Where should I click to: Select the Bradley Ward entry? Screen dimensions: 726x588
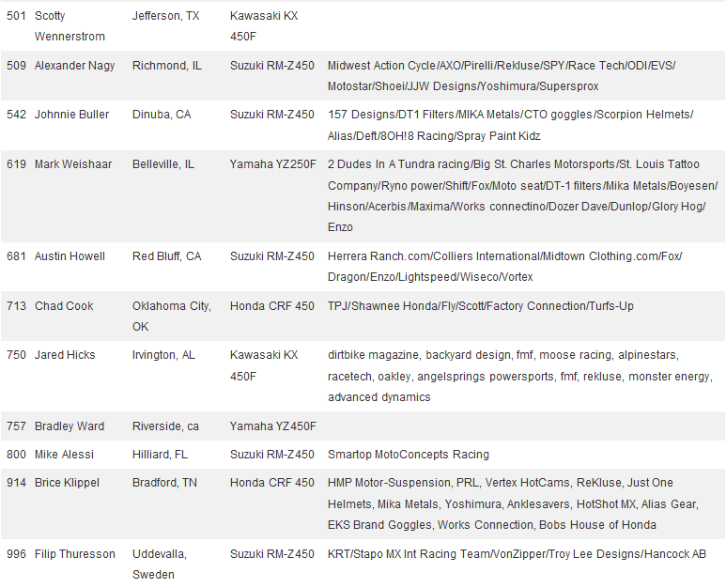click(70, 426)
